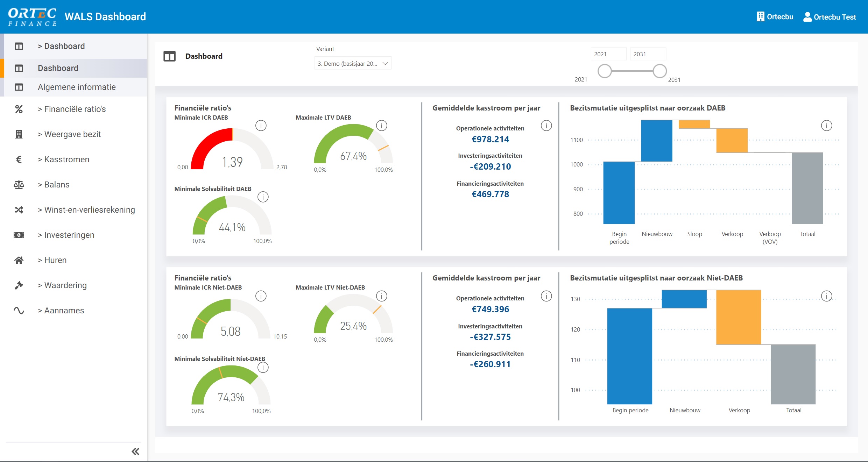Click the info icon on Bezitsmutatie DAEB chart

(827, 125)
